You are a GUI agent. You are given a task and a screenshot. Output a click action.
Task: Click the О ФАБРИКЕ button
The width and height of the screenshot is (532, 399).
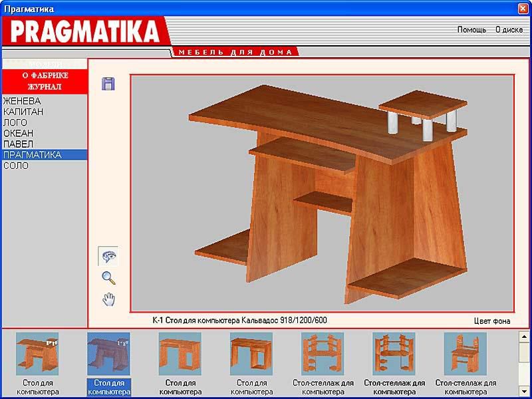pos(45,76)
